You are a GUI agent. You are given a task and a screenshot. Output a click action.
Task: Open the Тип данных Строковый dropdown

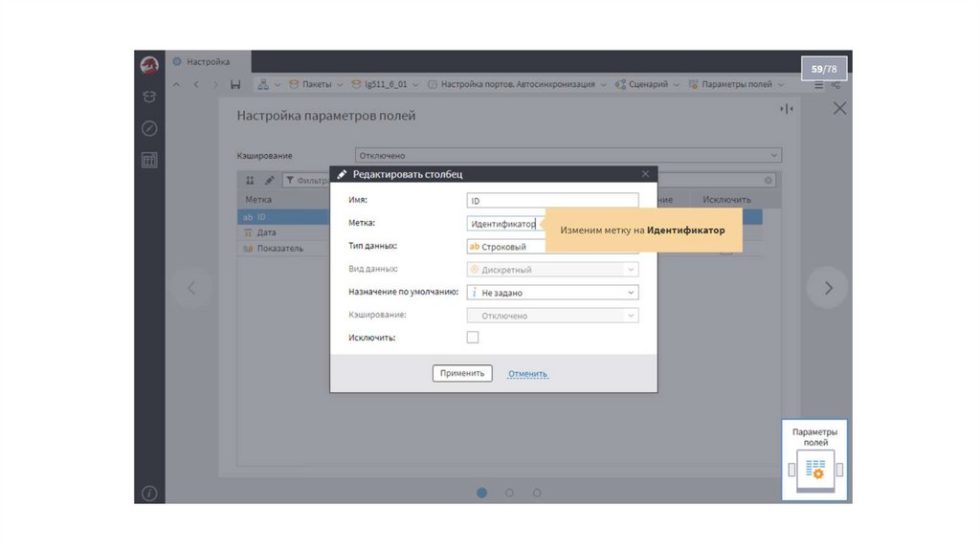[x=552, y=247]
